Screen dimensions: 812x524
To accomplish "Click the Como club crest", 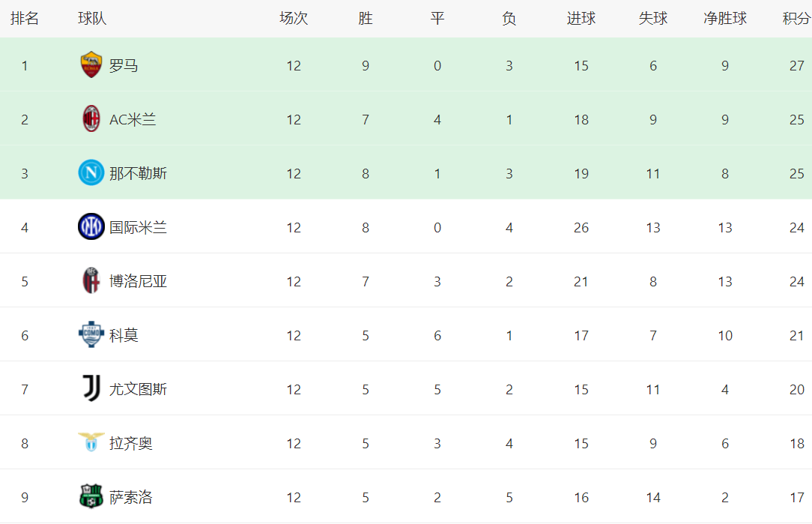I will (x=91, y=335).
